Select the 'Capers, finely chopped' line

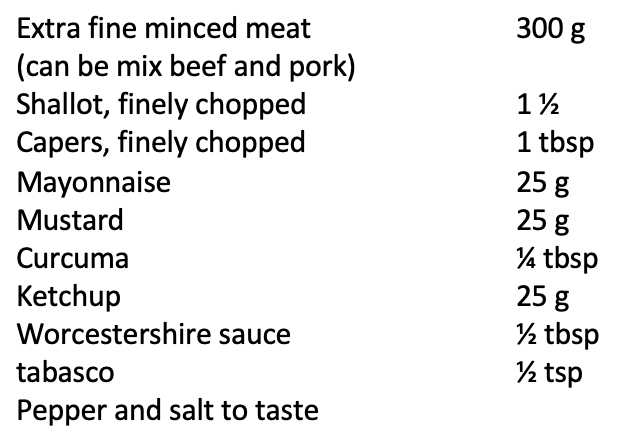pyautogui.click(x=161, y=143)
